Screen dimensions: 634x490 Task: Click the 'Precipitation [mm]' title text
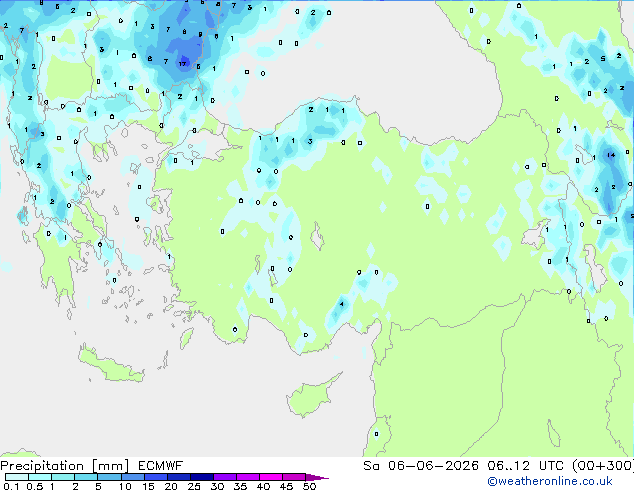[x=65, y=466]
